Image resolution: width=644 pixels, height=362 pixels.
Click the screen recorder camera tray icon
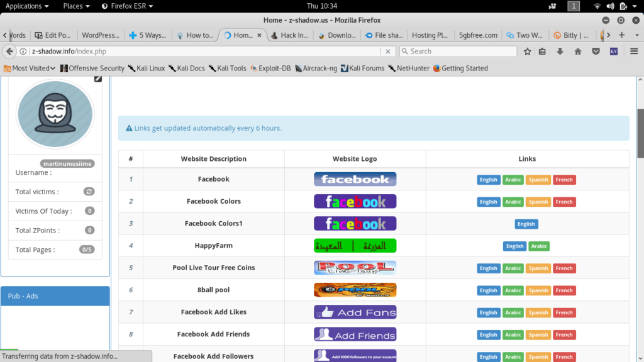point(552,6)
